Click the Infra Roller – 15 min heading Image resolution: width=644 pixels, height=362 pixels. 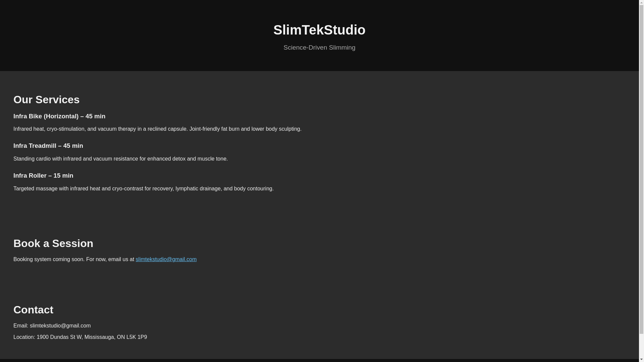click(43, 175)
